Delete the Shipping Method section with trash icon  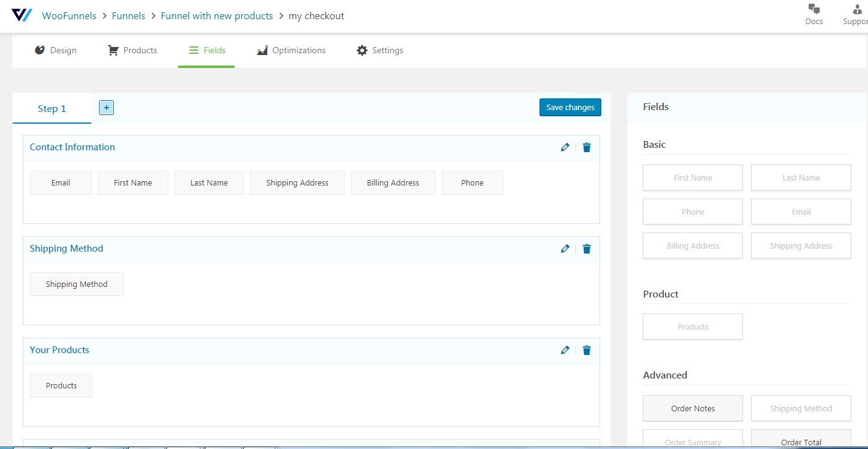tap(587, 249)
